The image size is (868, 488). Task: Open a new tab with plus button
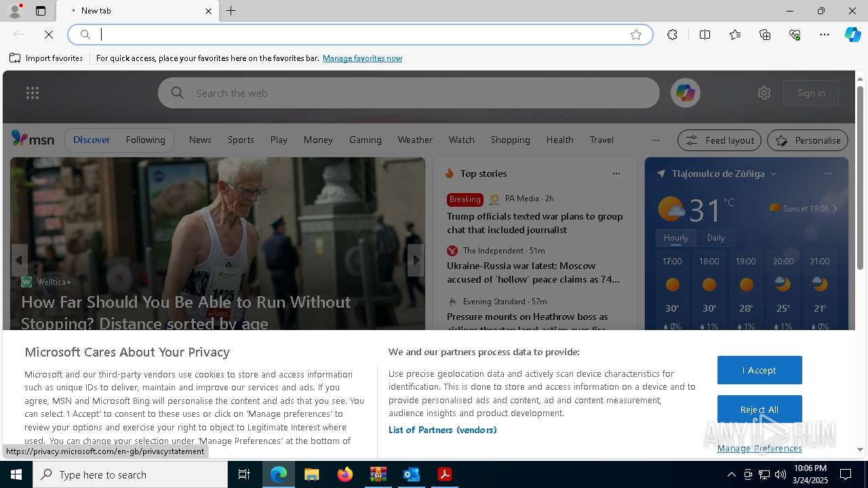[231, 11]
